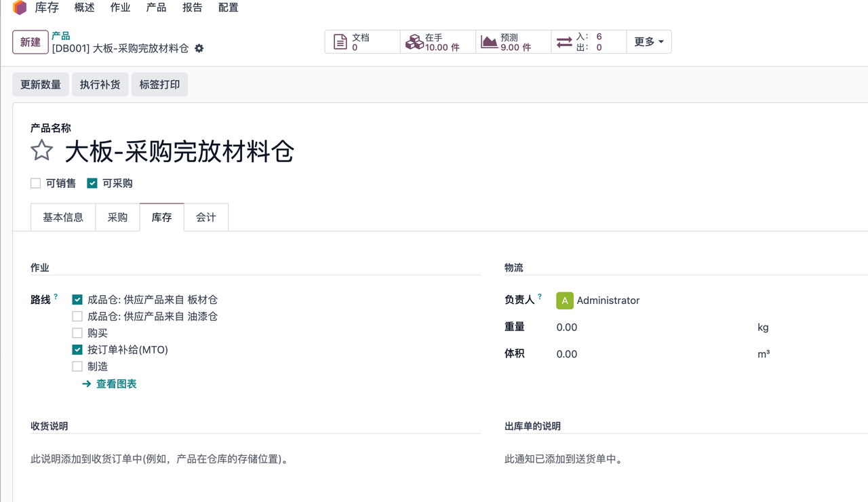Click the 标签打印 button
This screenshot has width=868, height=502.
[159, 85]
